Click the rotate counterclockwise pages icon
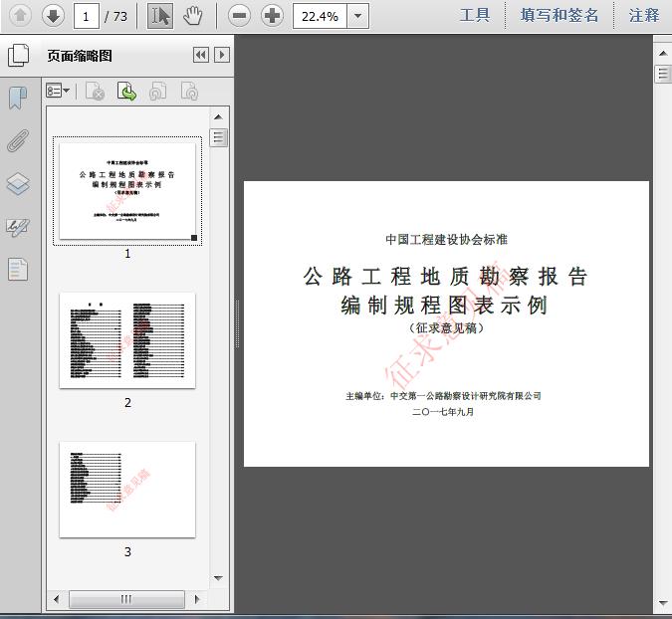 point(157,91)
